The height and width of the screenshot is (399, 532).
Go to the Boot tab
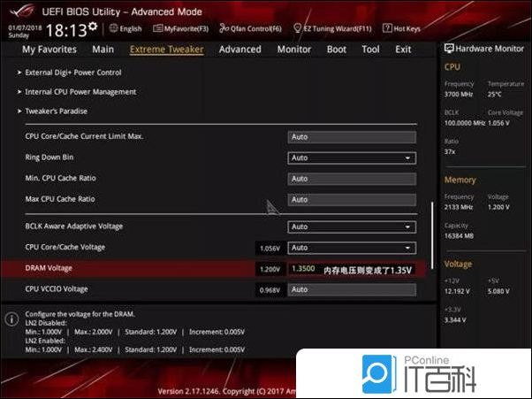click(337, 50)
